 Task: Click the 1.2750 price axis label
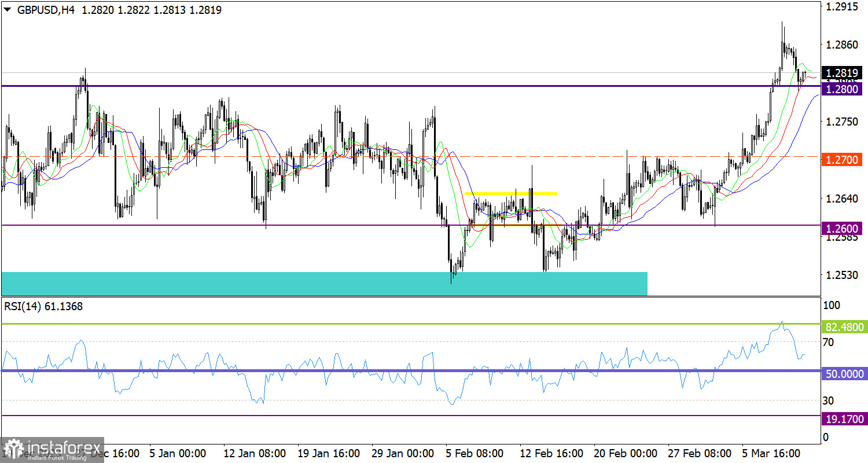click(842, 122)
